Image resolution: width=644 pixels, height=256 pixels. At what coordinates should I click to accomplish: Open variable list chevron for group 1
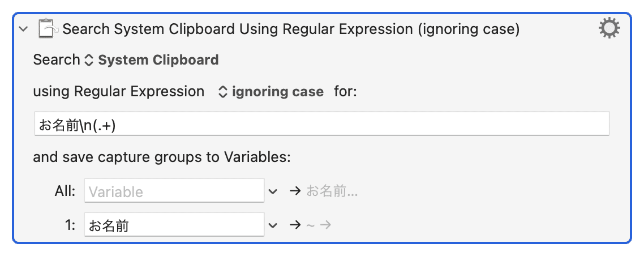(x=273, y=225)
